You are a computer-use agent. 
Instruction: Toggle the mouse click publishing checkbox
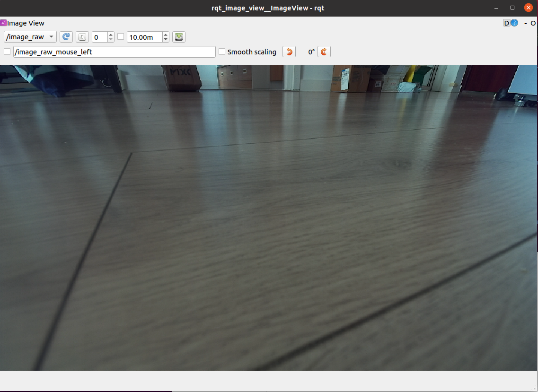tap(7, 52)
